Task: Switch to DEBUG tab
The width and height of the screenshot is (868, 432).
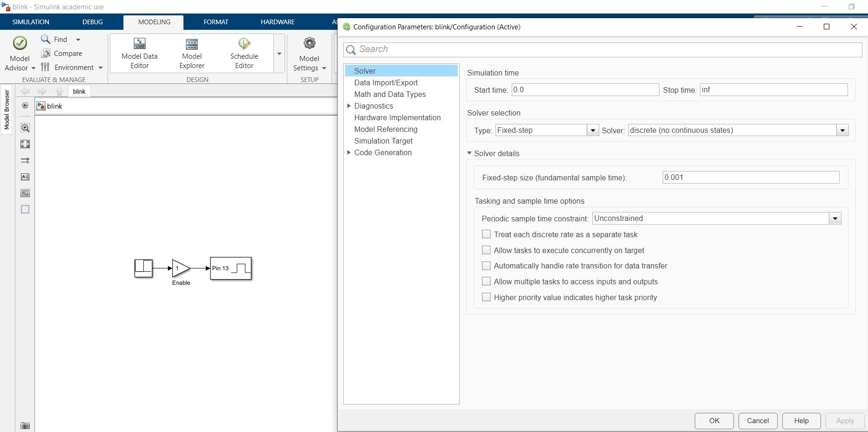Action: 93,22
